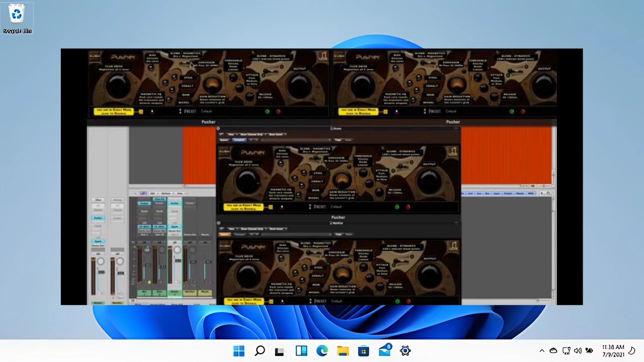Open mixer Edit menu
The height and width of the screenshot is (362, 644).
point(154,193)
